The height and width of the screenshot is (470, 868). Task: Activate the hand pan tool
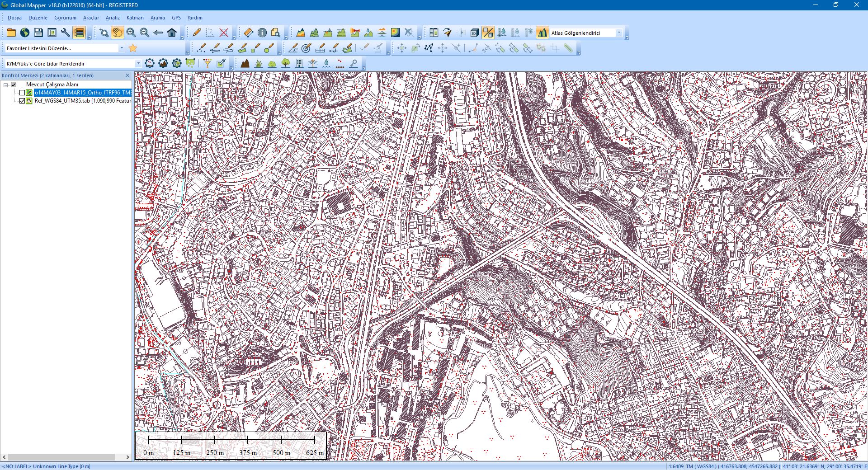[118, 33]
